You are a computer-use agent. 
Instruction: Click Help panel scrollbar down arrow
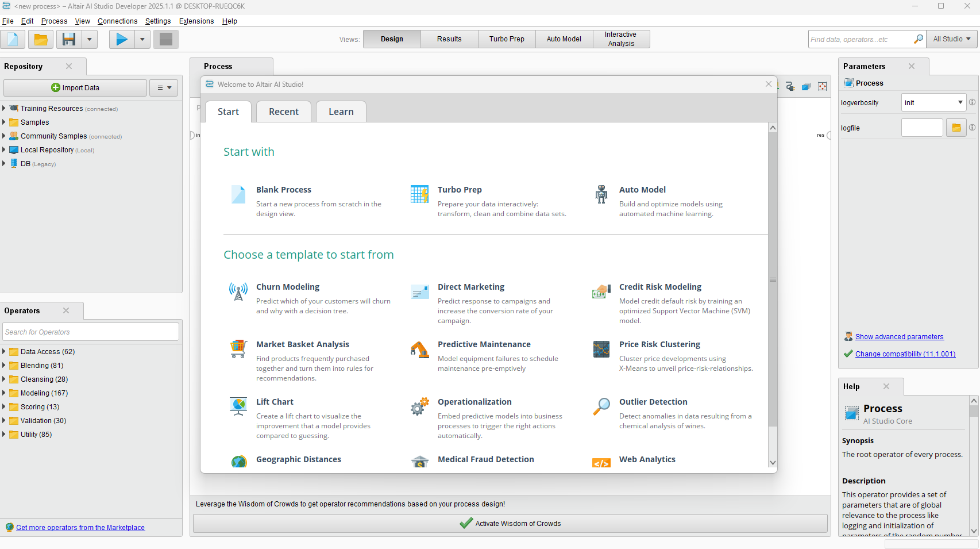tap(974, 531)
